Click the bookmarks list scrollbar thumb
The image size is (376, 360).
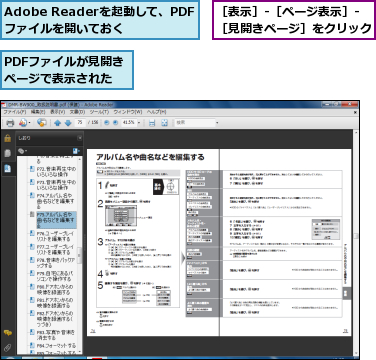(x=80, y=256)
